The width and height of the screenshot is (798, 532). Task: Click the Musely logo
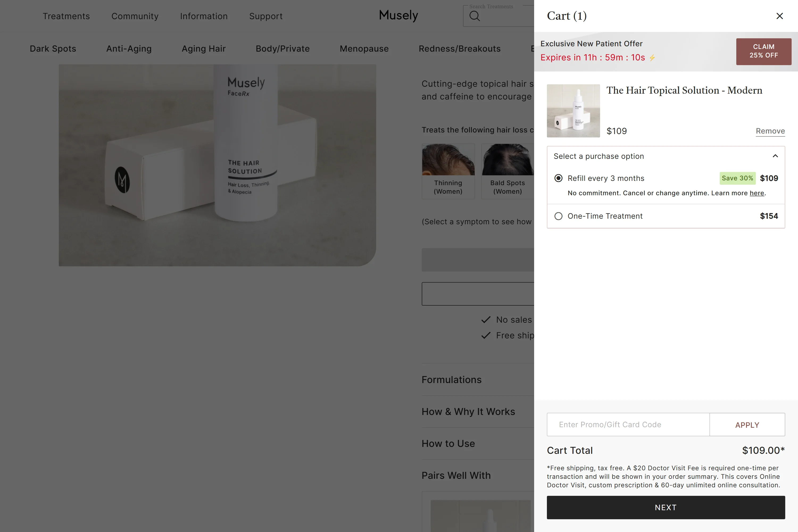coord(398,15)
